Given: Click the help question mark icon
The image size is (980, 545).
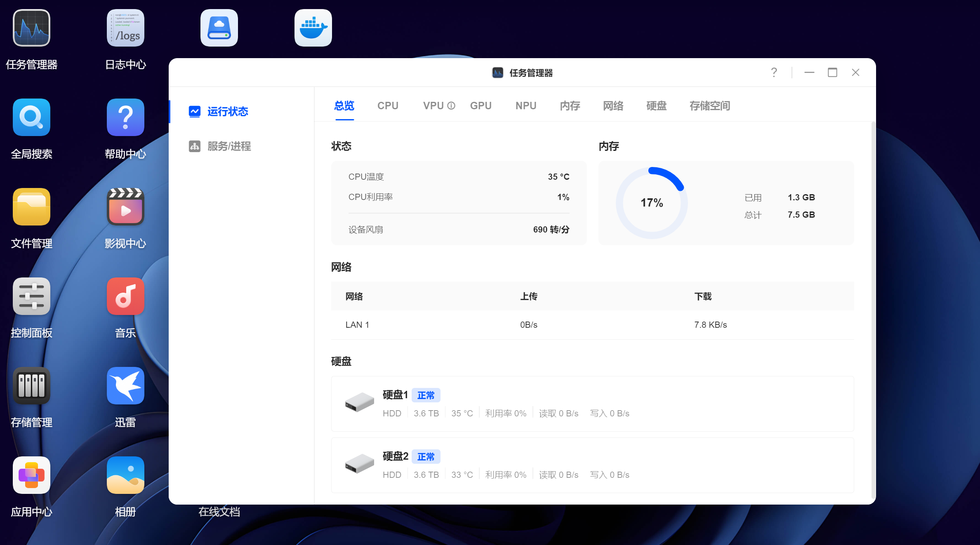Looking at the screenshot, I should pos(774,73).
